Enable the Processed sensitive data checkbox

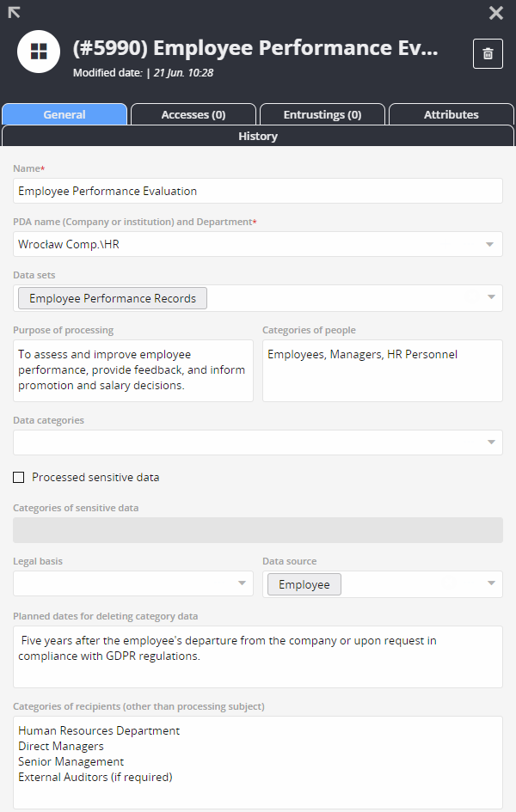point(19,477)
